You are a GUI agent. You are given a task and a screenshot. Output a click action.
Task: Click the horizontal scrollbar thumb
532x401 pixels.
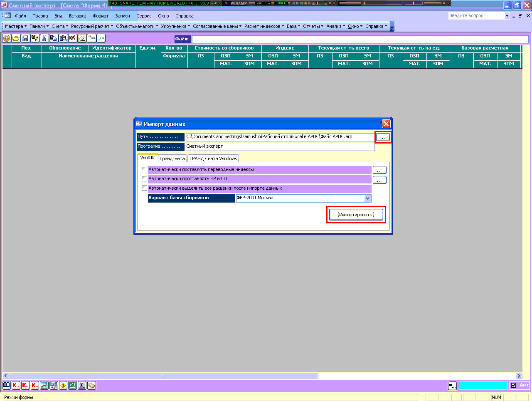[164, 376]
